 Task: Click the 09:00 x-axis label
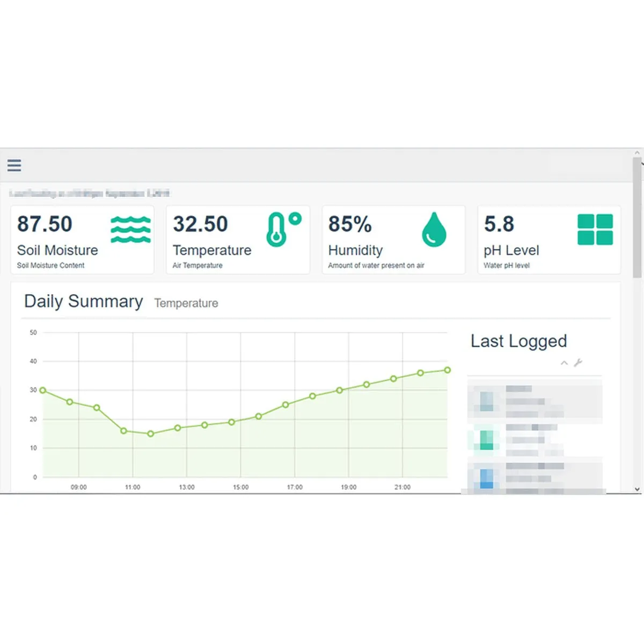pos(78,487)
